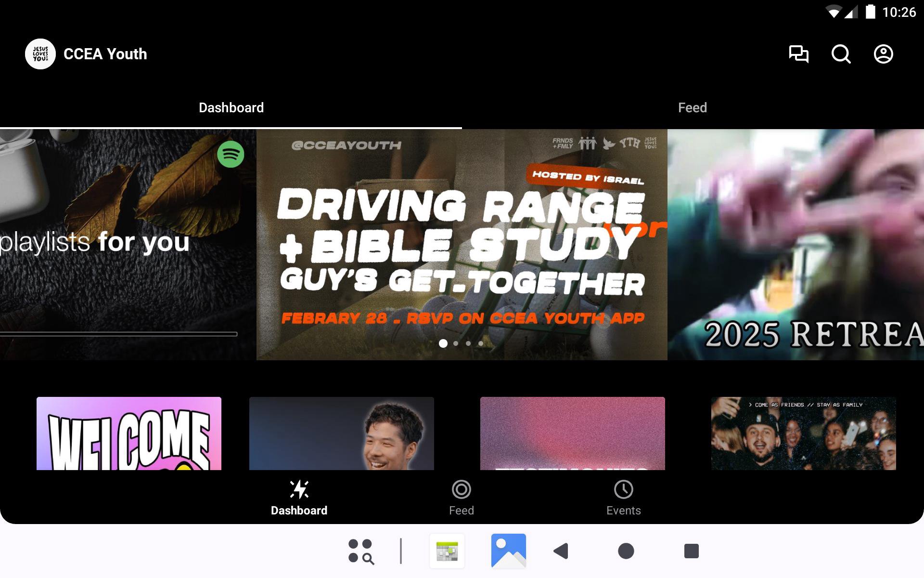Select first carousel page indicator dot
Screen dimensions: 924x578
point(443,343)
